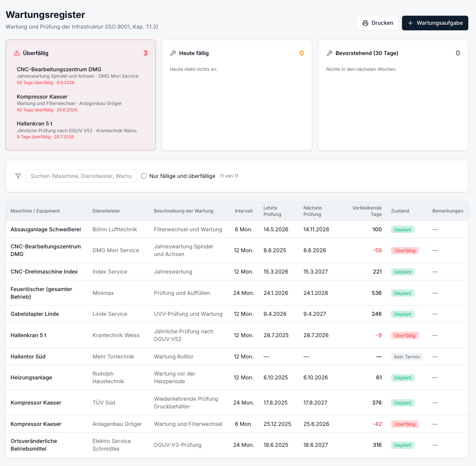Click the plus icon for new Wartungsaufgabe
476x466 pixels.
tap(410, 23)
